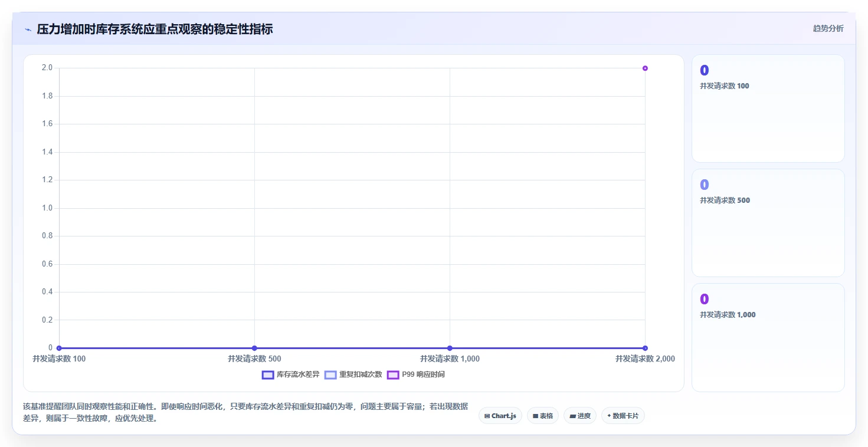Hide the P99 响应时间 series via legend

click(x=416, y=374)
